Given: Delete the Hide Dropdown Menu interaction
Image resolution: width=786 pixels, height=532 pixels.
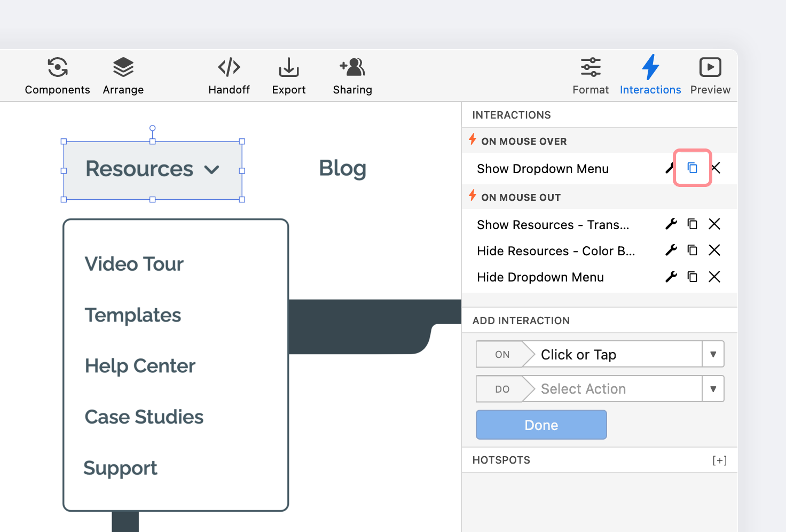Looking at the screenshot, I should tap(714, 277).
